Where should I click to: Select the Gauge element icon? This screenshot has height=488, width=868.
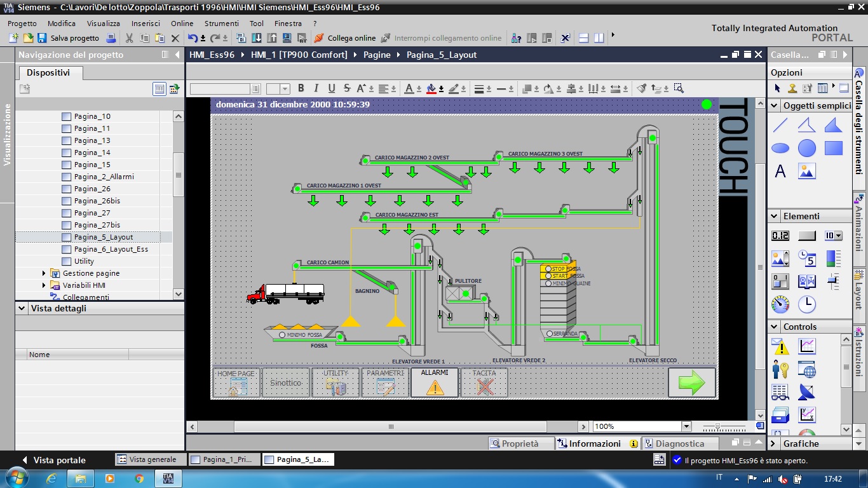[780, 304]
